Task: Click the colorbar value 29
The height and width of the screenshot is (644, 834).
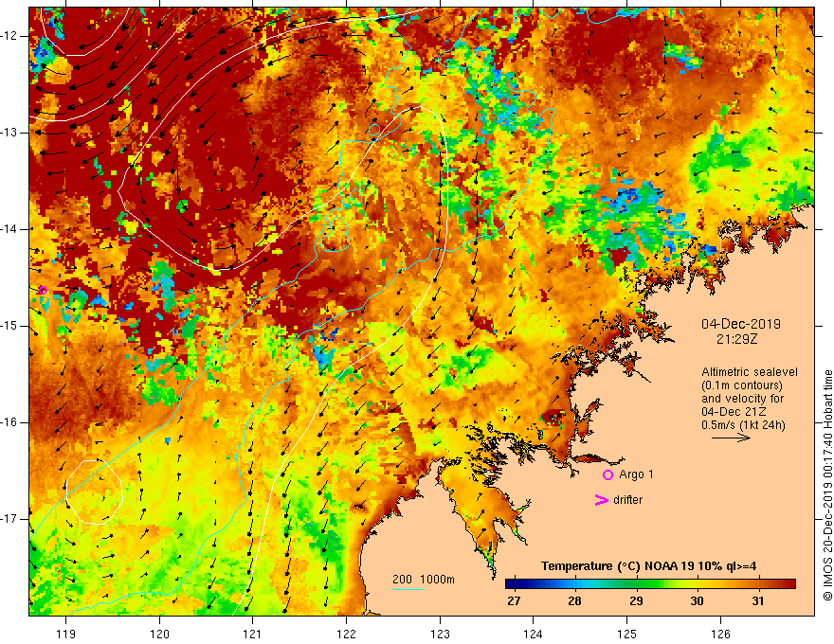Action: (x=636, y=601)
